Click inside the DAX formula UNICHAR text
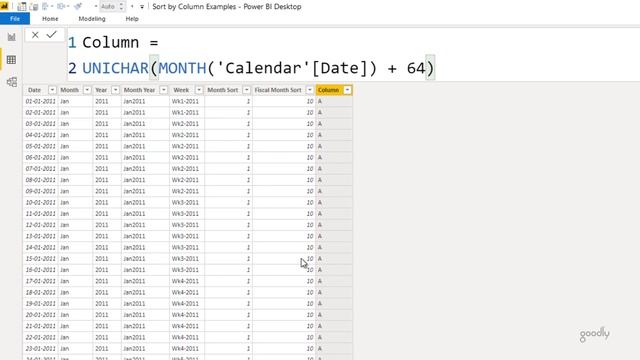The image size is (640, 360). pyautogui.click(x=116, y=68)
